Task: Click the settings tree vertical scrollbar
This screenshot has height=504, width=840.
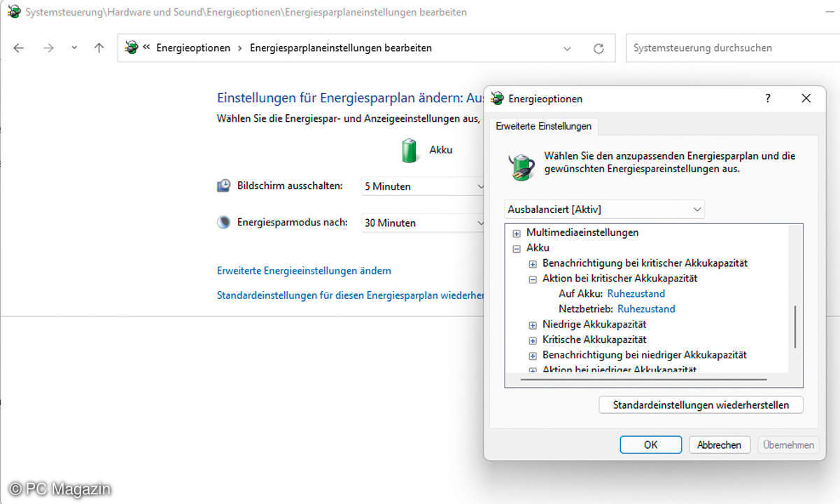Action: 795,326
